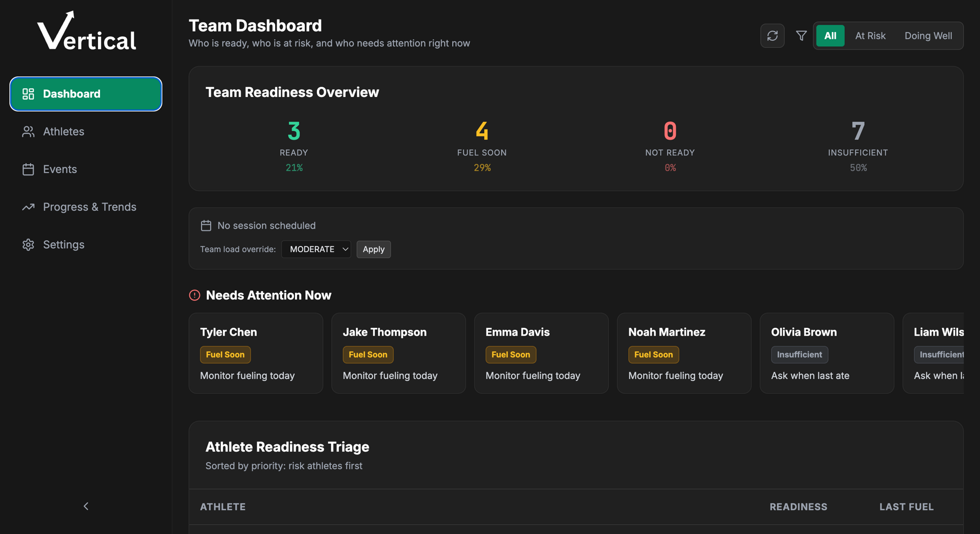Click the Vertical logo
This screenshot has height=534, width=980.
click(86, 30)
